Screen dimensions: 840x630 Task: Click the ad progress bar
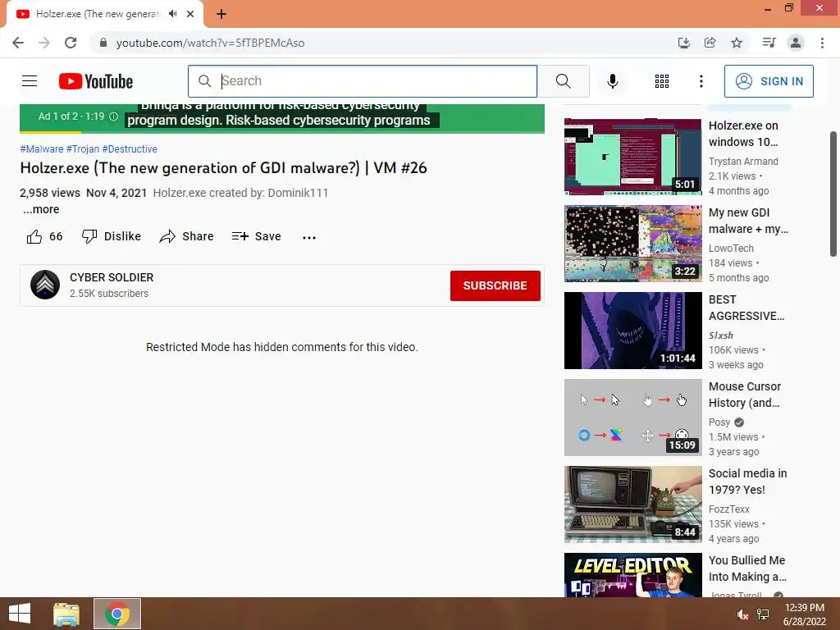pyautogui.click(x=282, y=132)
